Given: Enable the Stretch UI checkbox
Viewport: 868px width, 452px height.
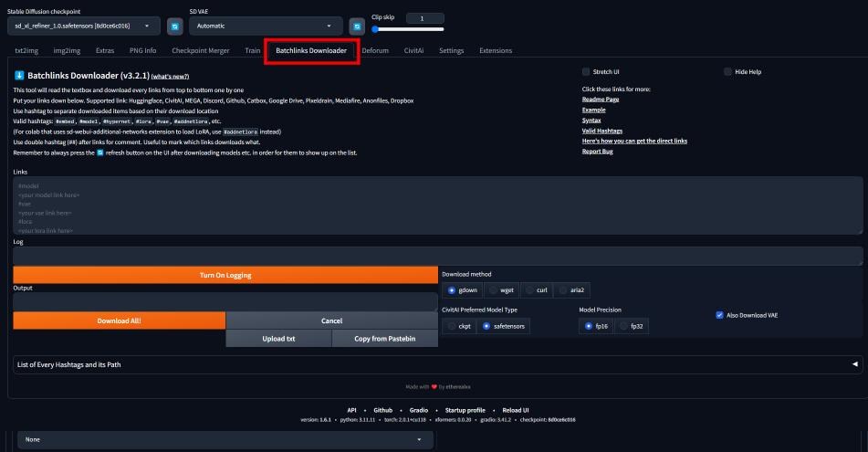Looking at the screenshot, I should [586, 71].
